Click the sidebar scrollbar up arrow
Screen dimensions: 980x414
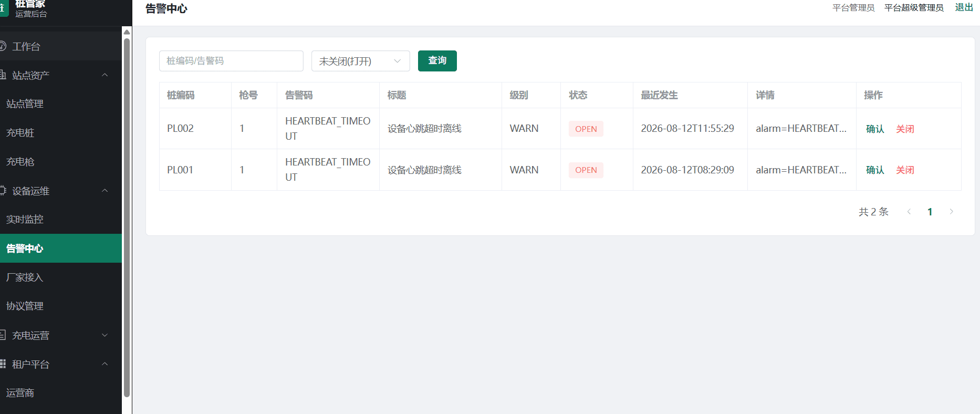tap(127, 32)
